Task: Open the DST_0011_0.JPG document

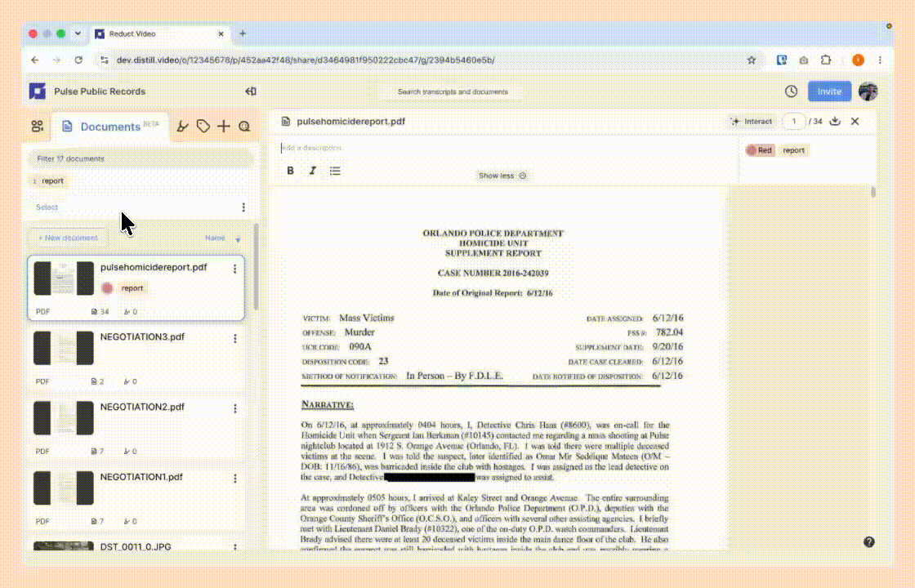Action: (x=136, y=544)
